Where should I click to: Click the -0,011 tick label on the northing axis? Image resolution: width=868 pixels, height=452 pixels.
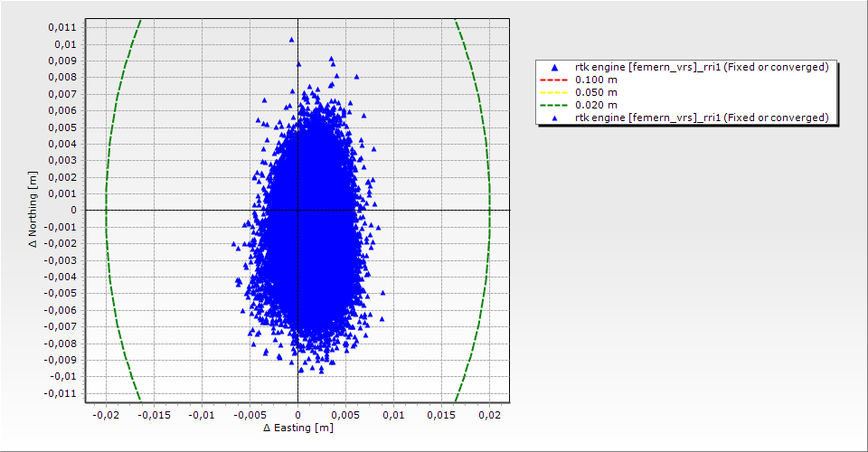point(61,393)
